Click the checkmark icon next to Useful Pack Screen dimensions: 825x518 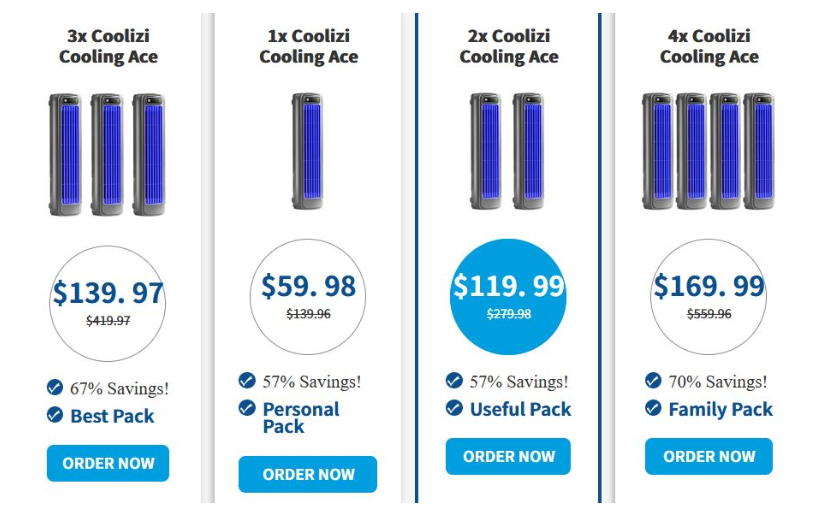pyautogui.click(x=454, y=408)
